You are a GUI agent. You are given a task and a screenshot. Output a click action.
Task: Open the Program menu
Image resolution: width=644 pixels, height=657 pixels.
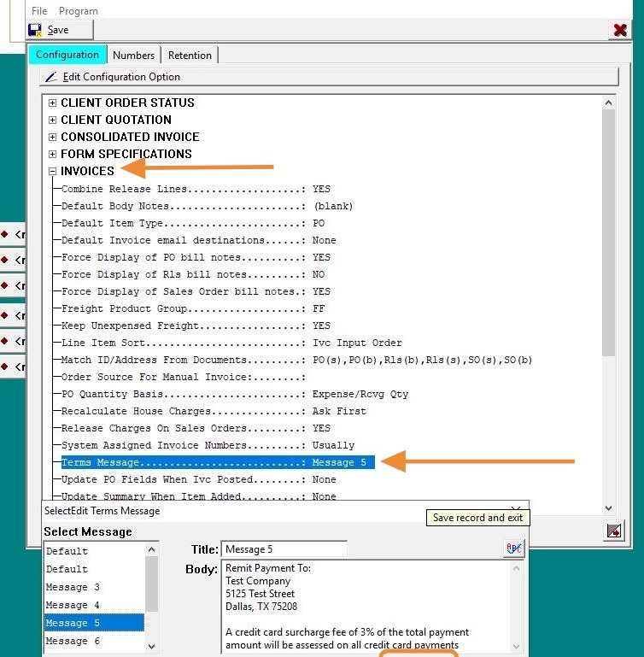[x=79, y=11]
